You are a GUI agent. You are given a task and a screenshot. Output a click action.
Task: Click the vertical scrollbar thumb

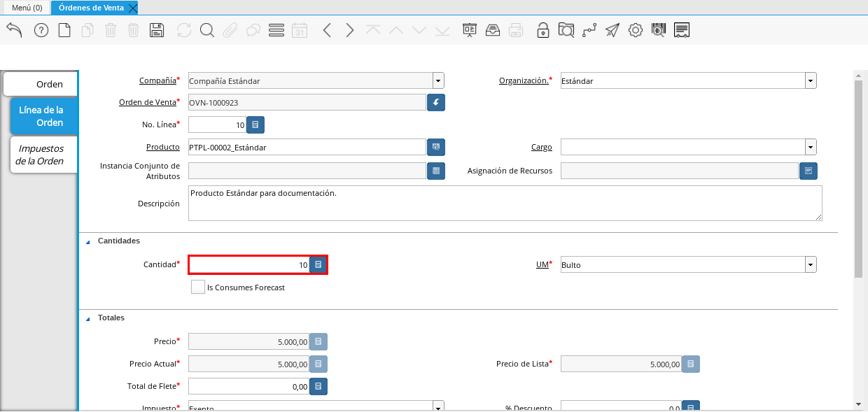[x=859, y=178]
